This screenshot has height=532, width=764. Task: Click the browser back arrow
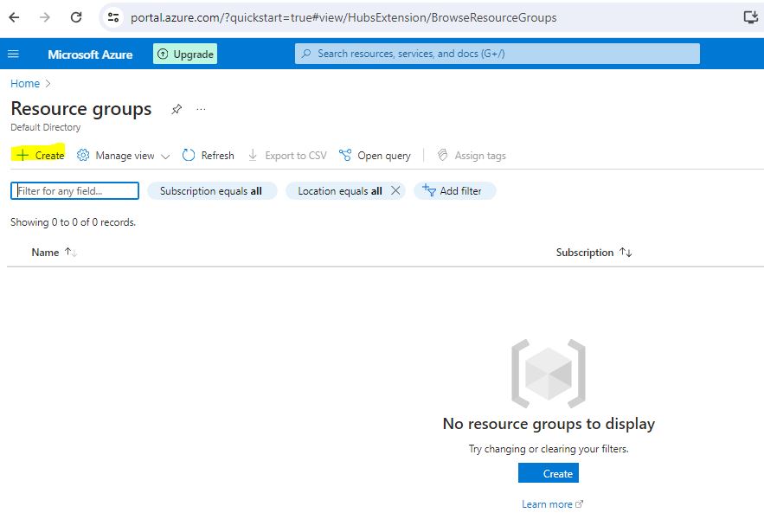tap(15, 17)
